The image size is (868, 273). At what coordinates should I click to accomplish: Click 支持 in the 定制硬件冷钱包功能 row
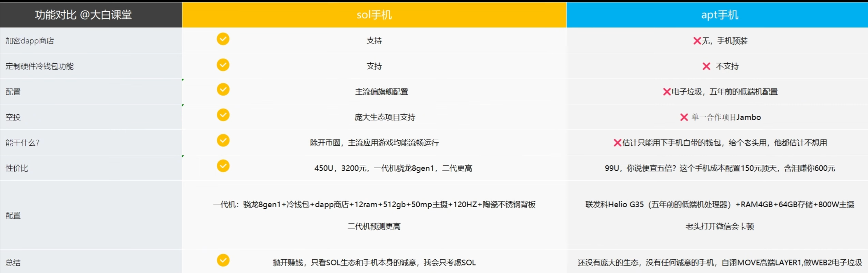pyautogui.click(x=374, y=66)
